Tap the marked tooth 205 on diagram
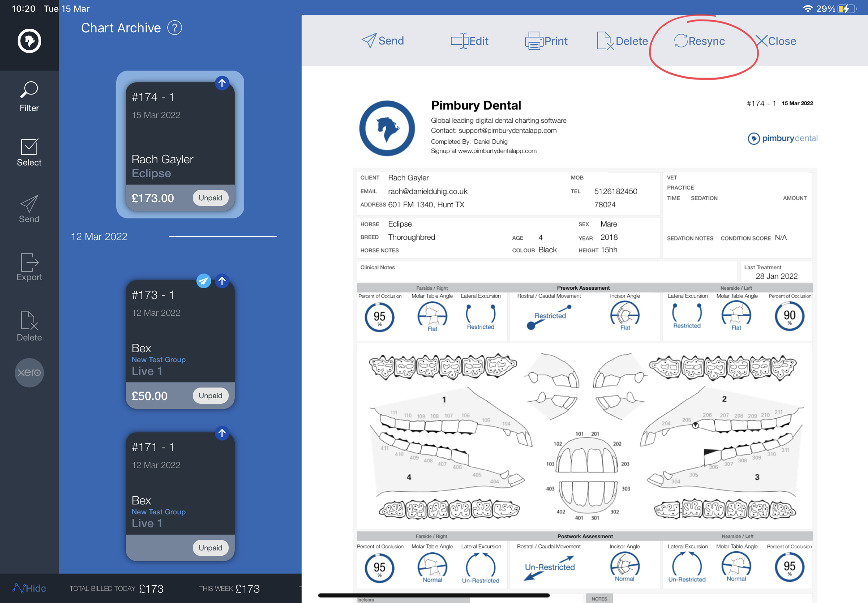Screen dimensions: 868x603 pos(695,425)
